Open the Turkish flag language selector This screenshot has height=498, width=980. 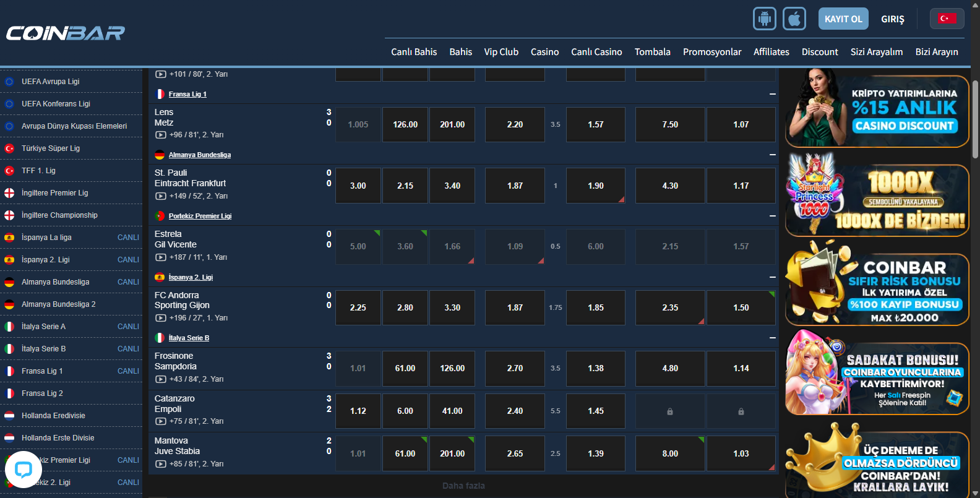(946, 19)
